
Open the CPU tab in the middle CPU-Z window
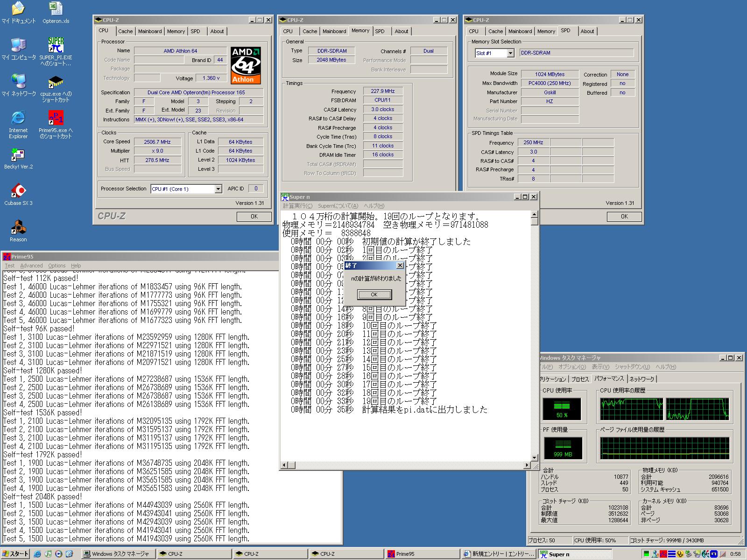[x=288, y=31]
